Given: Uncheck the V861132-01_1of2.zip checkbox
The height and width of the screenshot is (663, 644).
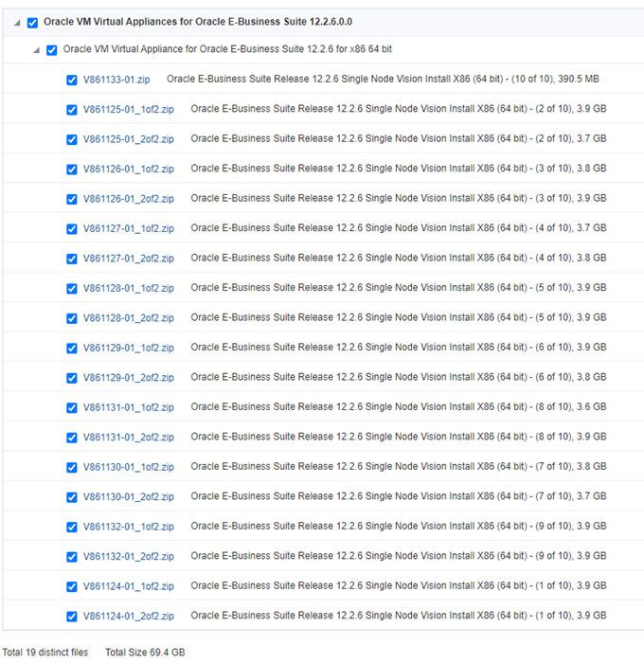Looking at the screenshot, I should coord(72,527).
